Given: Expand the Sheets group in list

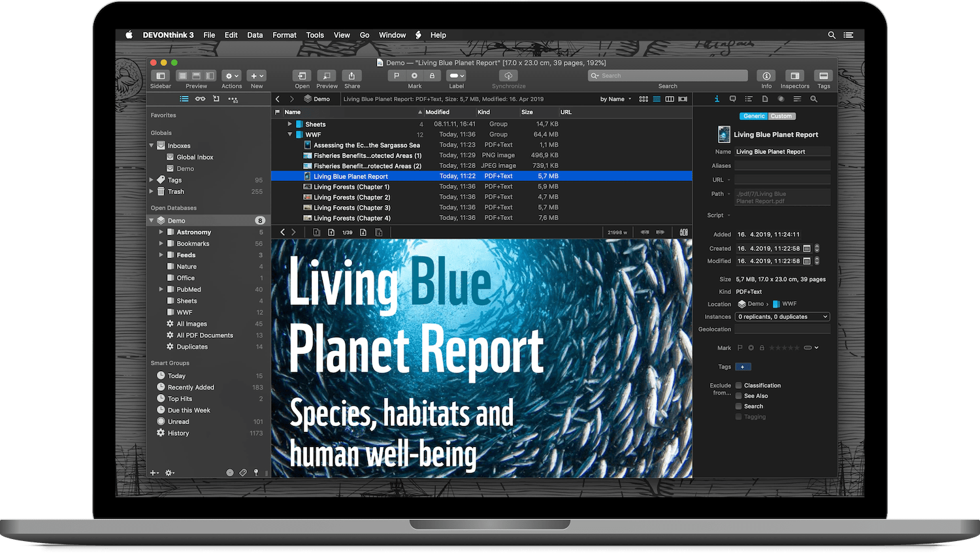Looking at the screenshot, I should [x=290, y=124].
